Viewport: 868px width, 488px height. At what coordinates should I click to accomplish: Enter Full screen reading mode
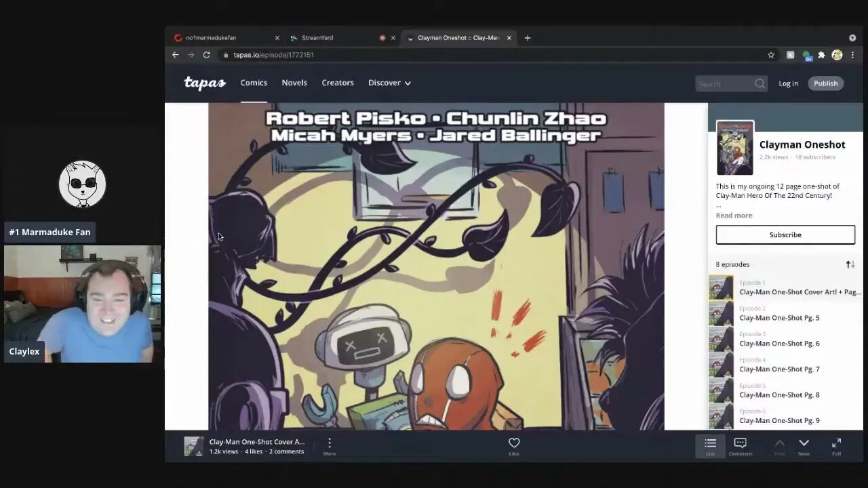(836, 445)
